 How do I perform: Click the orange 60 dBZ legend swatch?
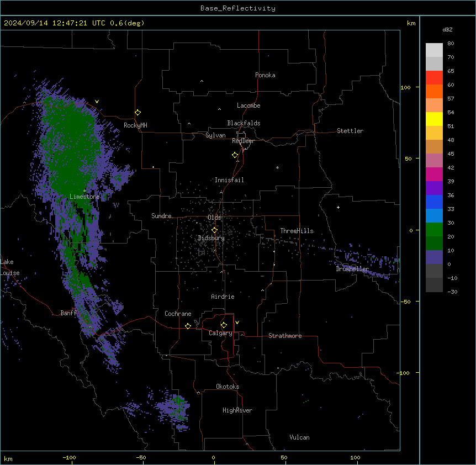pyautogui.click(x=434, y=91)
